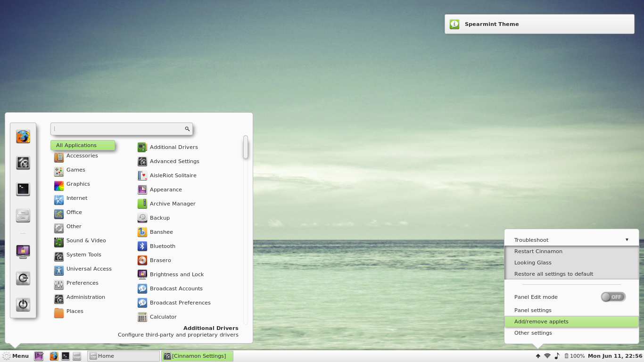Click the magnifier icon in search box
The image size is (644, 362).
187,129
